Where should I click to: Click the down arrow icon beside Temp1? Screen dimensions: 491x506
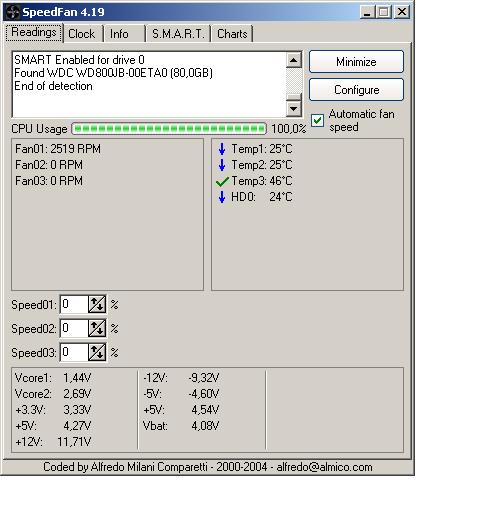point(222,149)
